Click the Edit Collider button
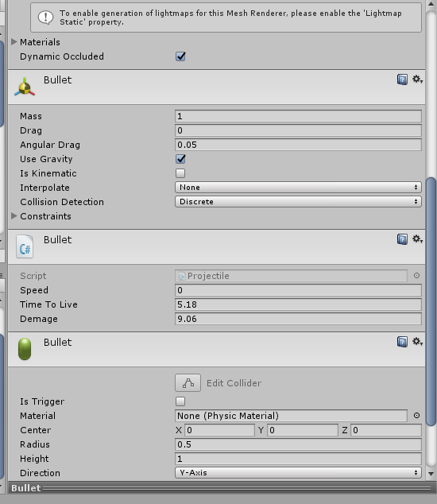This screenshot has width=437, height=504. (x=188, y=383)
